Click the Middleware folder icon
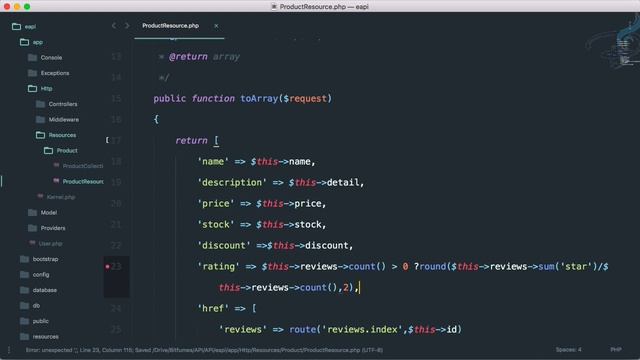This screenshot has height=360, width=640. [40, 120]
